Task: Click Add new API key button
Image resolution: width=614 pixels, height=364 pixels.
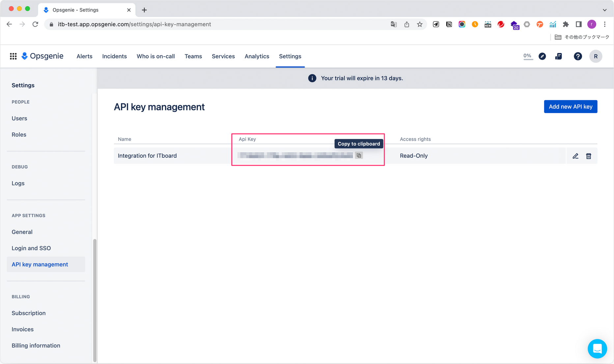Action: pyautogui.click(x=570, y=107)
